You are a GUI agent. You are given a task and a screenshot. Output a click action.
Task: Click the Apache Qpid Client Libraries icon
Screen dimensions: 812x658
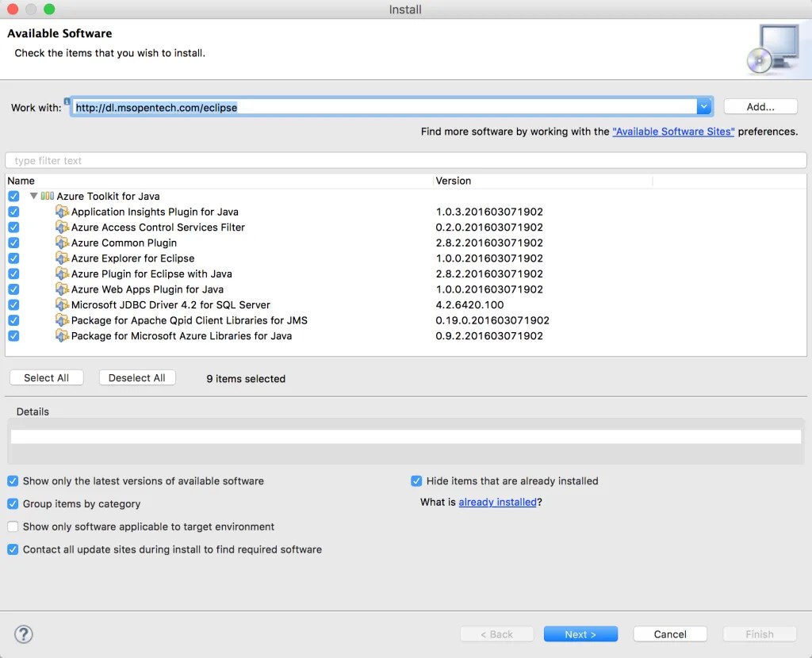pos(63,320)
